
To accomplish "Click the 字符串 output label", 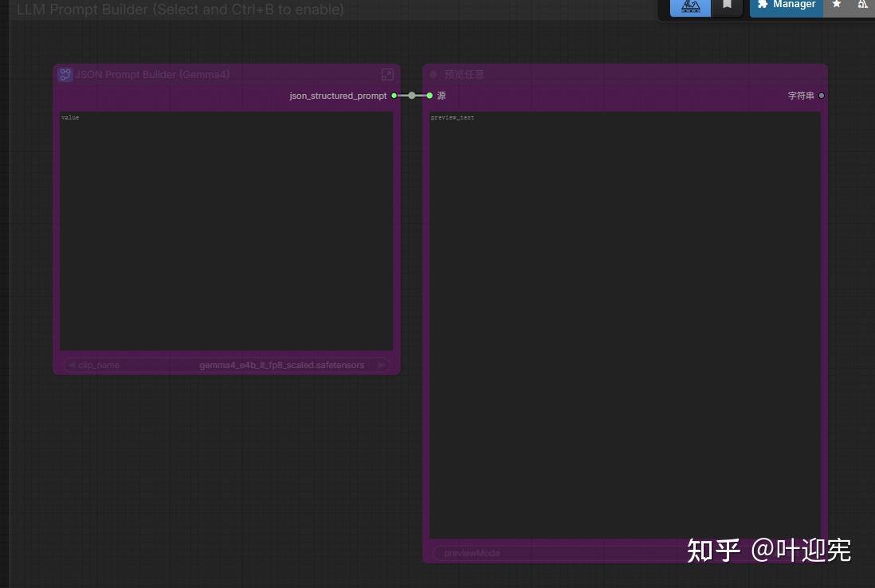I will 801,96.
